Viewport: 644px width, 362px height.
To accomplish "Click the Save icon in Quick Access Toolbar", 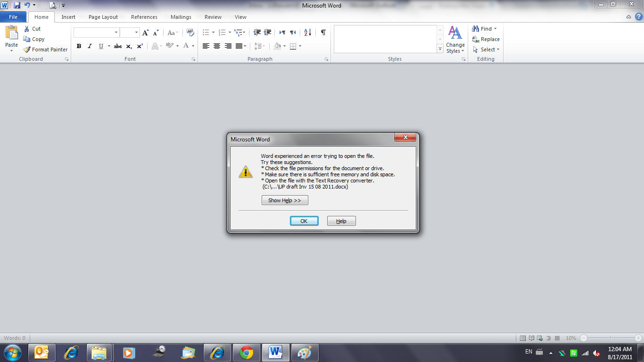I will coord(17,5).
